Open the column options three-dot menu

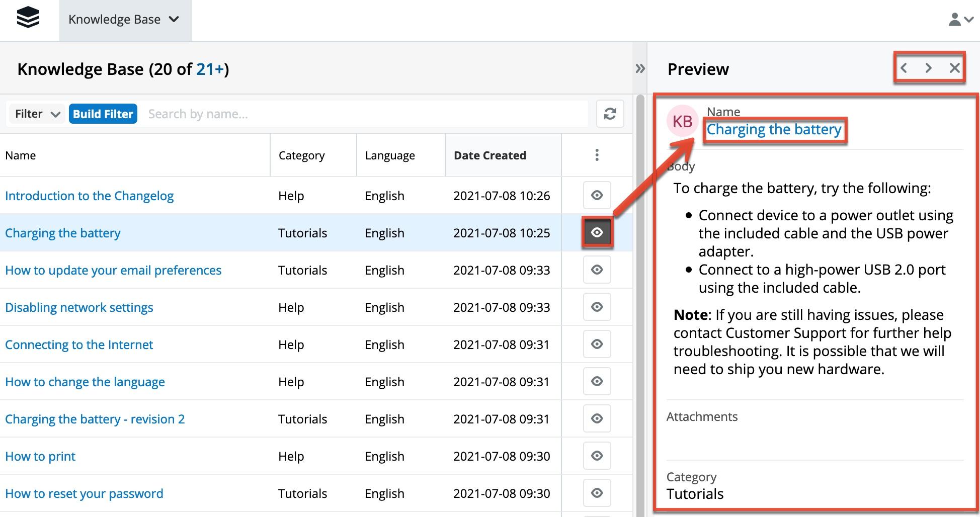(597, 155)
